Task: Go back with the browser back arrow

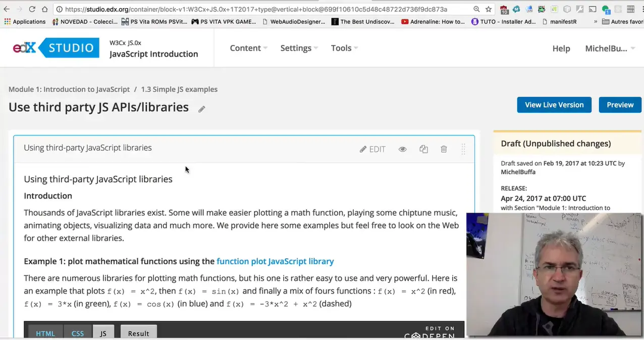Action: 7,9
